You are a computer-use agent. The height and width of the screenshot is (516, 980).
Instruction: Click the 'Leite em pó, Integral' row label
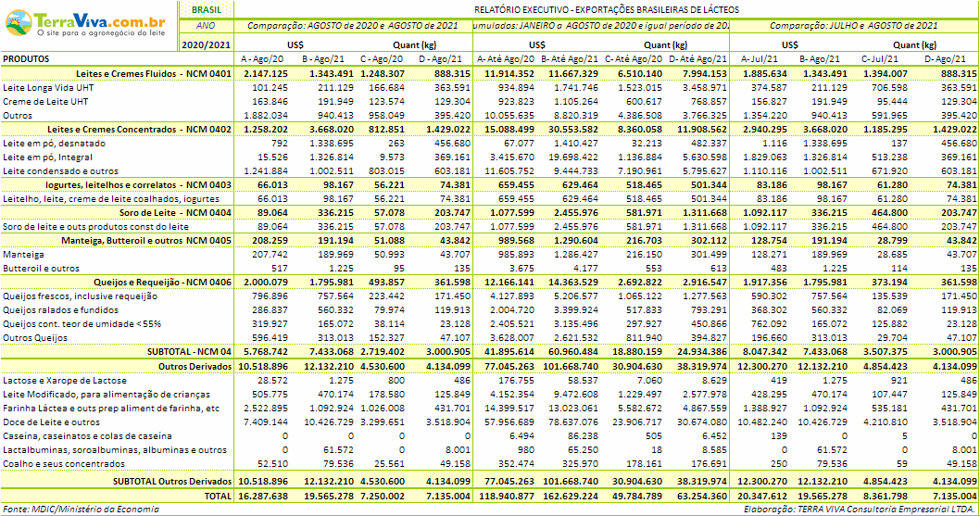(47, 157)
